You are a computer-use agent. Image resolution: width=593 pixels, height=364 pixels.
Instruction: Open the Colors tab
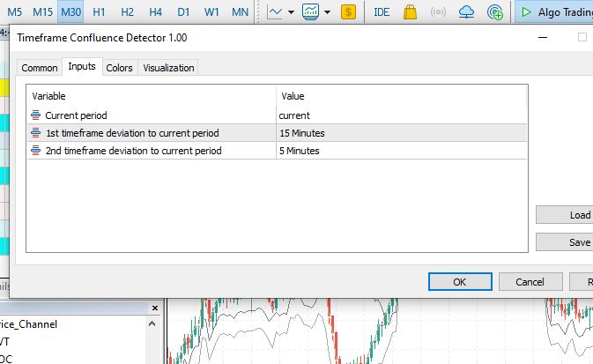tap(119, 68)
